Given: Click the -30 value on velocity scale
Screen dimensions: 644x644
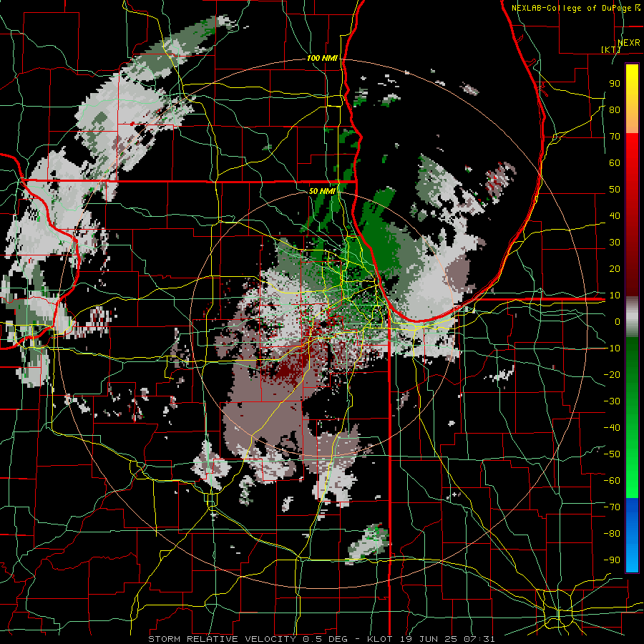Looking at the screenshot, I should pos(612,401).
